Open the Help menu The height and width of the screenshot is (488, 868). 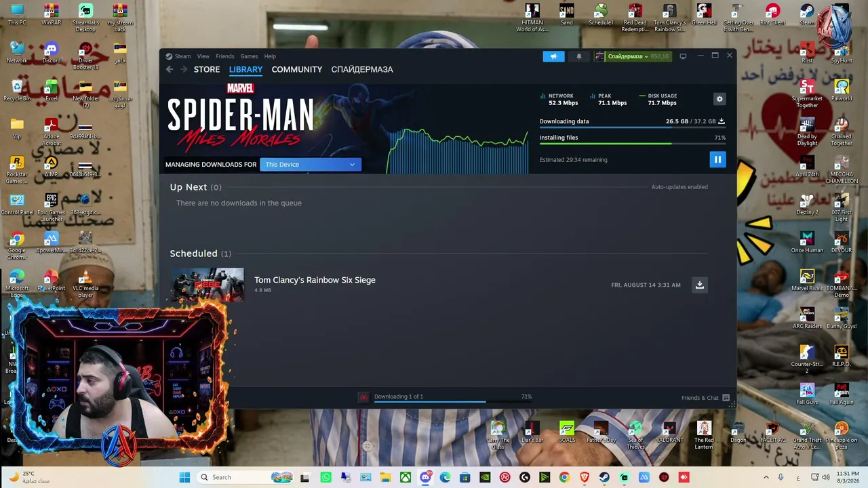click(x=270, y=56)
